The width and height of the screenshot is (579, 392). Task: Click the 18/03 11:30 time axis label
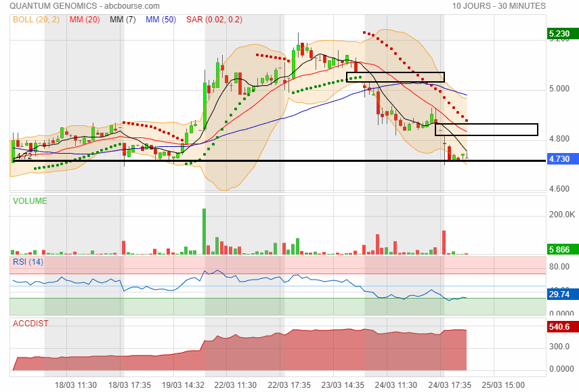tap(76, 385)
